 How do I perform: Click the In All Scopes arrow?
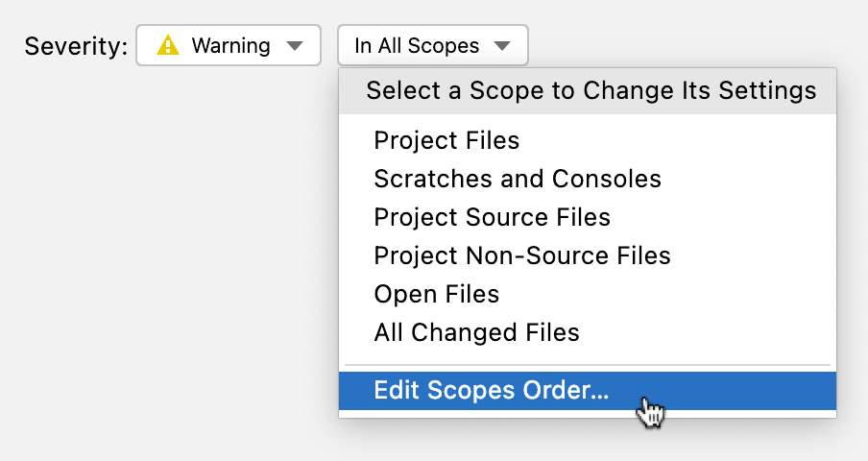(x=501, y=46)
